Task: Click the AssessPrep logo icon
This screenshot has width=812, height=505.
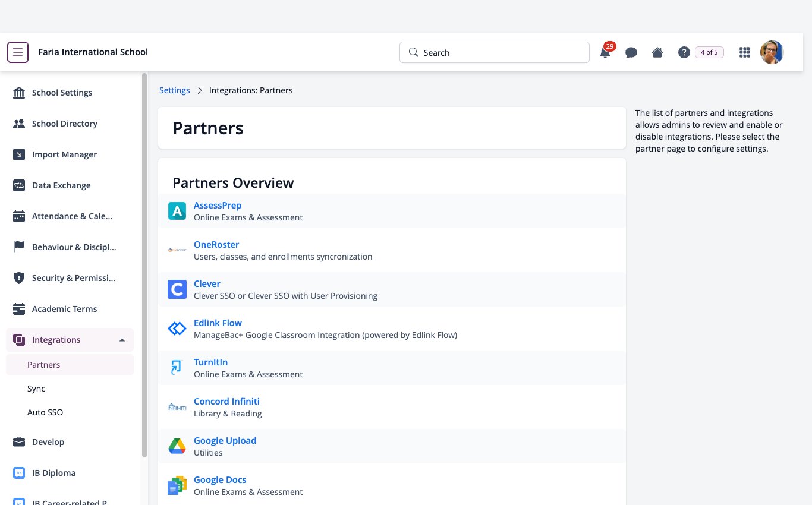Action: pos(177,211)
